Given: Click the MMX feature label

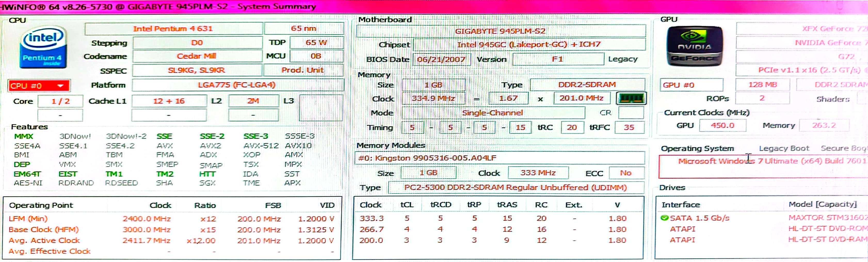Looking at the screenshot, I should click(23, 136).
